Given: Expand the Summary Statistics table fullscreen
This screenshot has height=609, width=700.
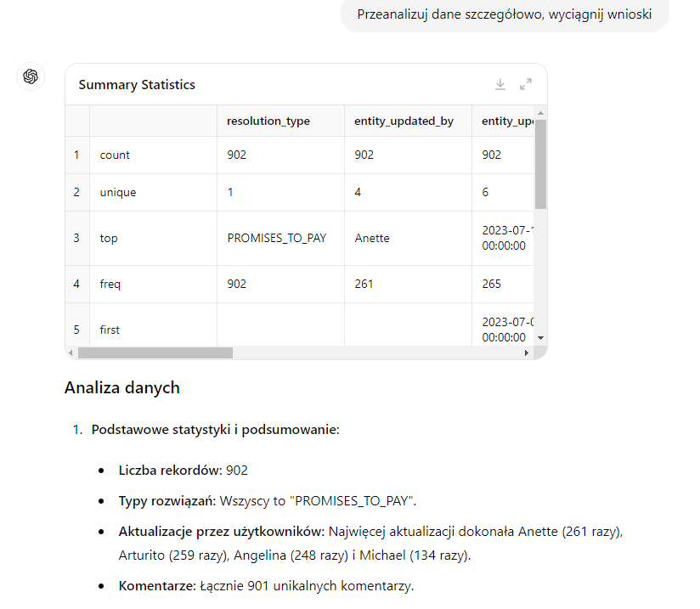Looking at the screenshot, I should pos(526,84).
